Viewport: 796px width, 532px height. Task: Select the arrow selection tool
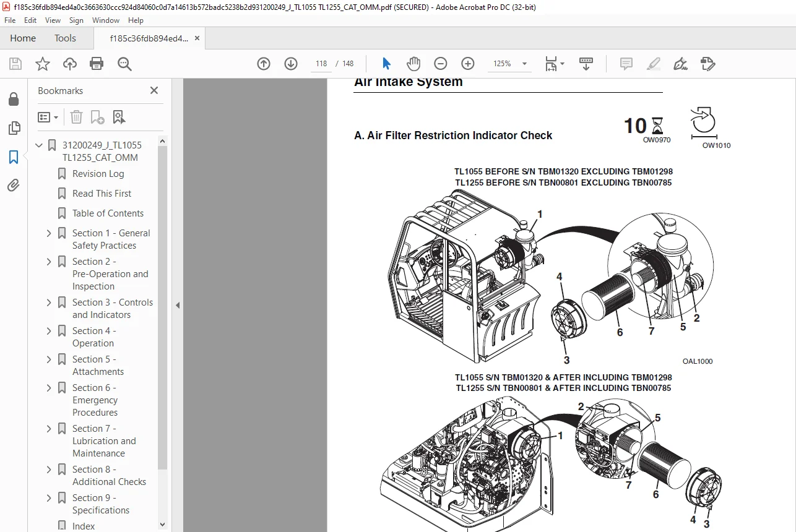click(x=387, y=64)
